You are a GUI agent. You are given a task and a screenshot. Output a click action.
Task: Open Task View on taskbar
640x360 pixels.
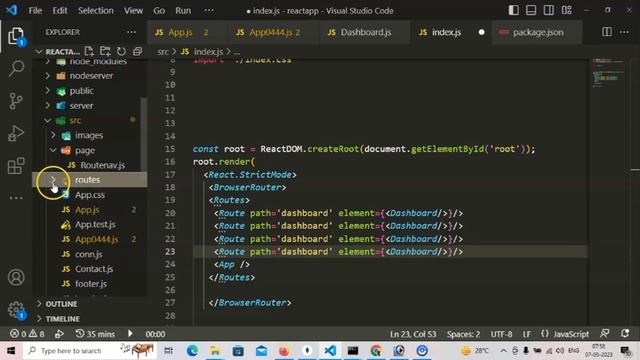click(168, 350)
